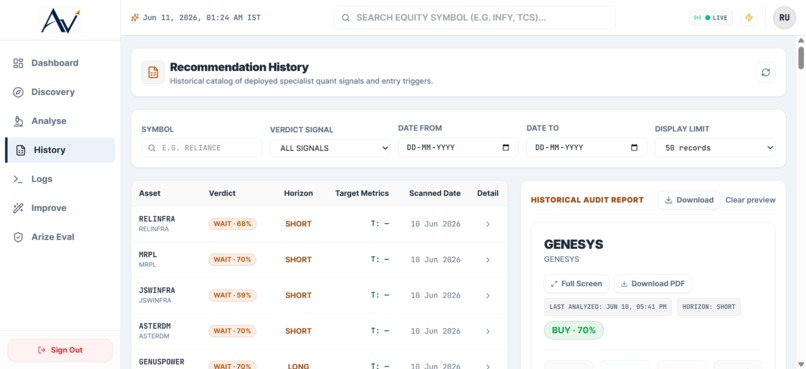
Task: Click MRPL asset name
Action: click(148, 255)
